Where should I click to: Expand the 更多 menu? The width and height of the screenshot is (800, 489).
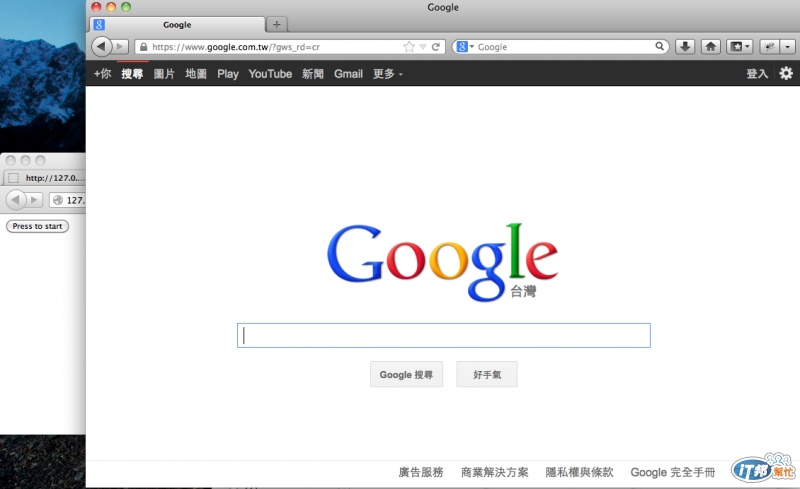click(388, 74)
